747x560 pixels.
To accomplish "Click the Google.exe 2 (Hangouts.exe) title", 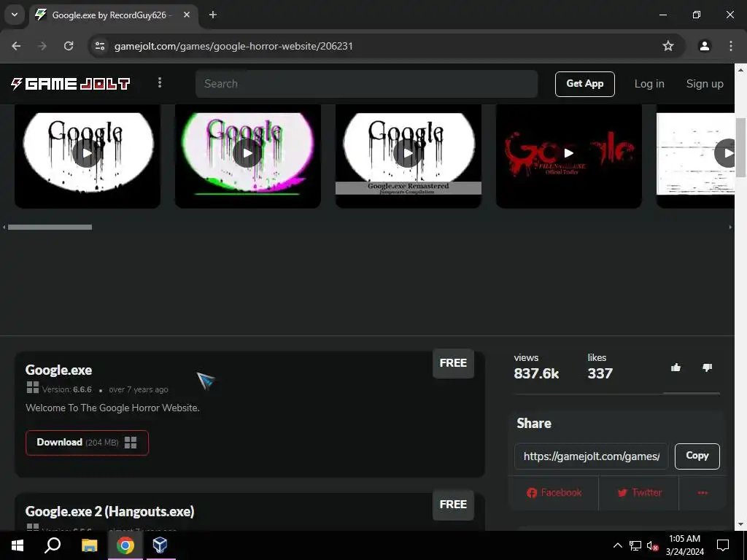I will pyautogui.click(x=109, y=511).
